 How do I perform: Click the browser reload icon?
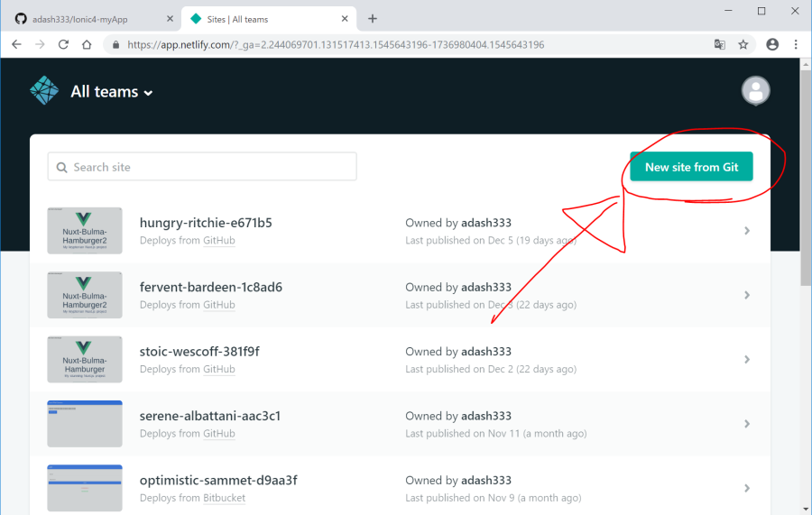(x=63, y=44)
